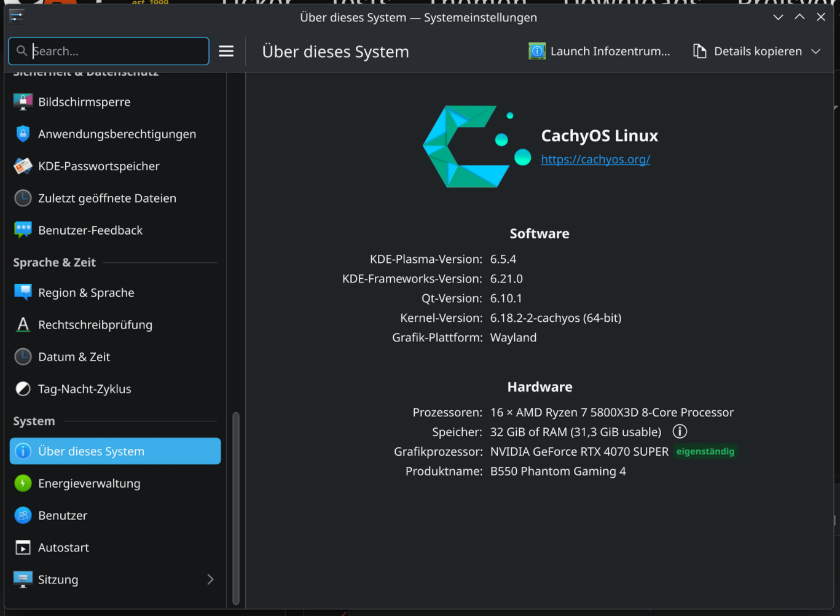Screen dimensions: 840x616
Task: Click the Benutzer people icon
Action: tap(23, 515)
